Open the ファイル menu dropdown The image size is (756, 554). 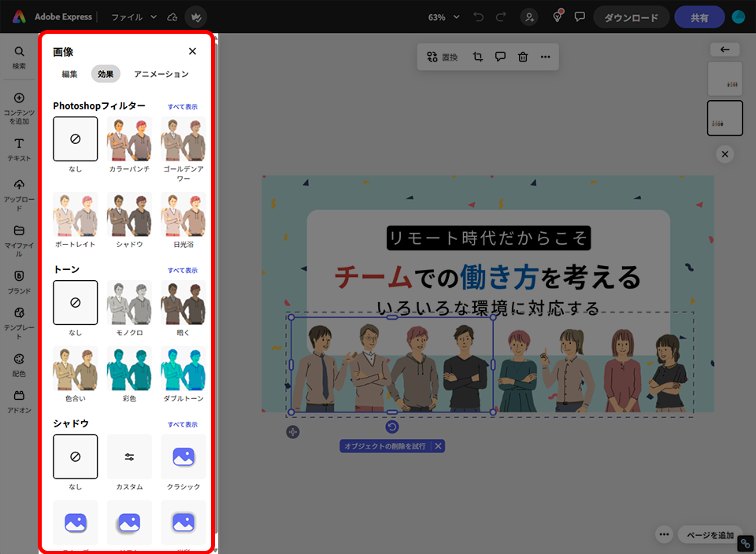click(133, 17)
